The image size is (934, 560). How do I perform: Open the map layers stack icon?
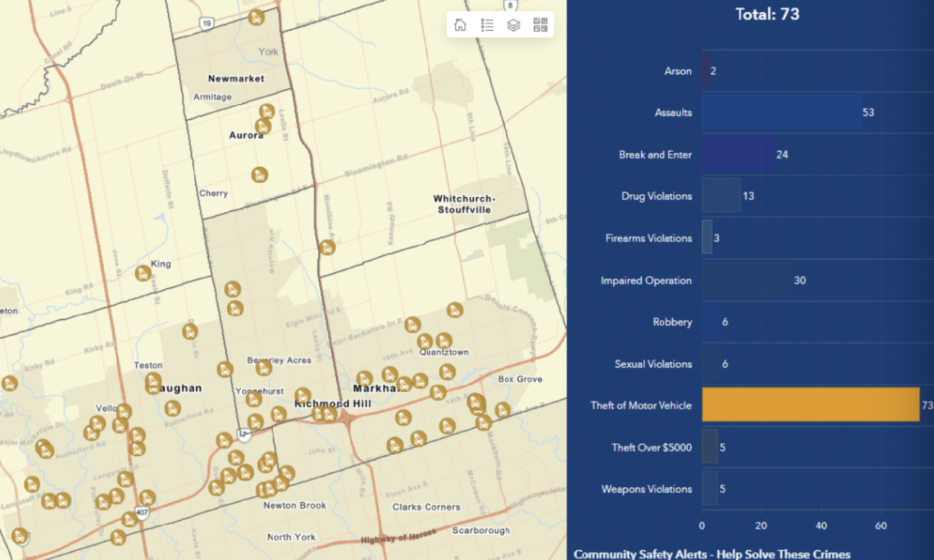click(513, 25)
